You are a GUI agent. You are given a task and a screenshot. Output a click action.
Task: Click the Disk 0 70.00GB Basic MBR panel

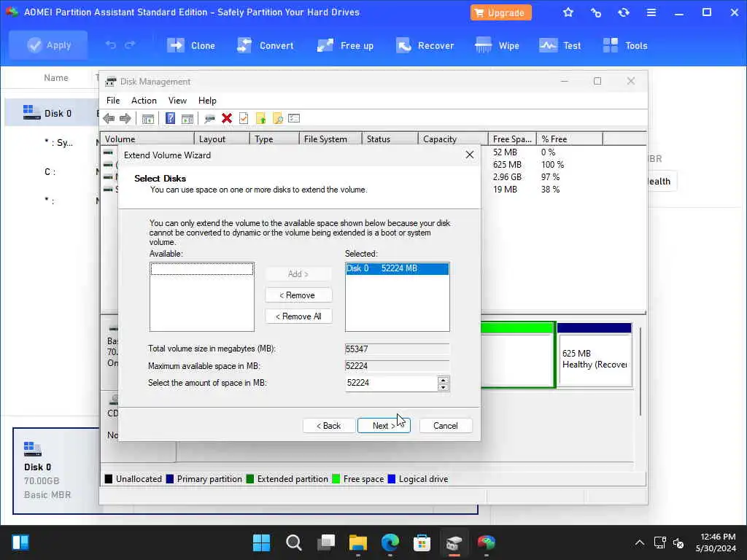(x=55, y=470)
